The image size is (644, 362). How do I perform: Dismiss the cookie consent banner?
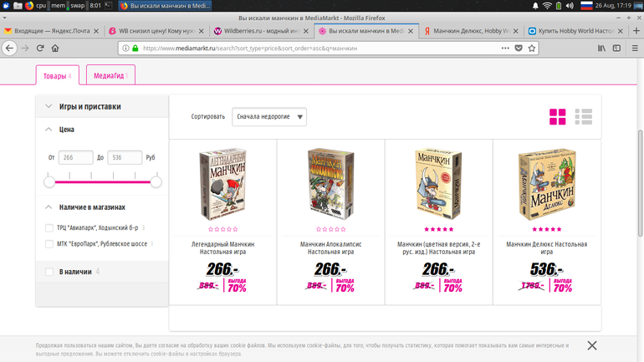click(592, 345)
